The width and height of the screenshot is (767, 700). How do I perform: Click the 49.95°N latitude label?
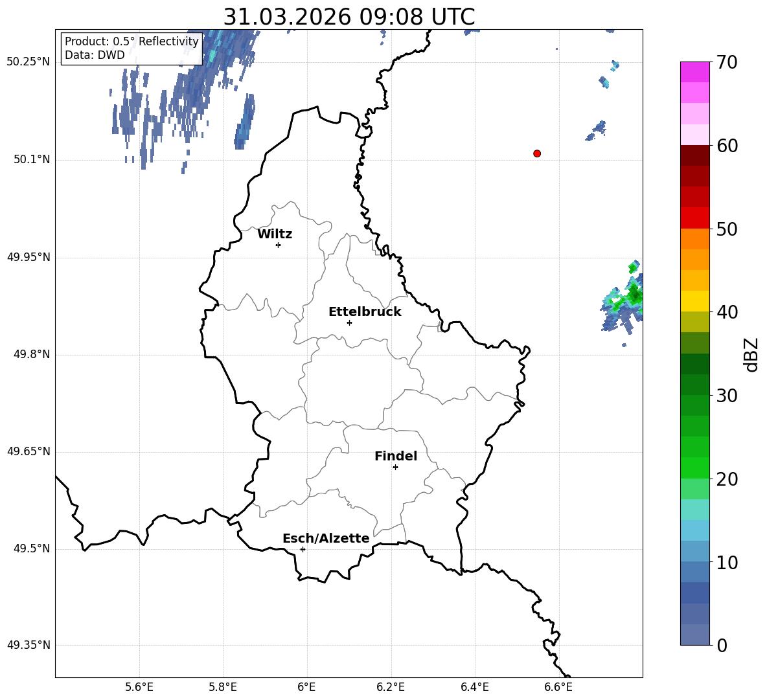click(x=29, y=257)
